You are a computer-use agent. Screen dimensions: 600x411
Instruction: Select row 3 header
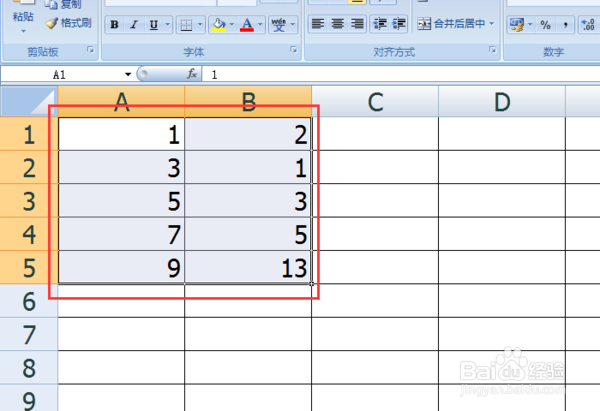29,201
